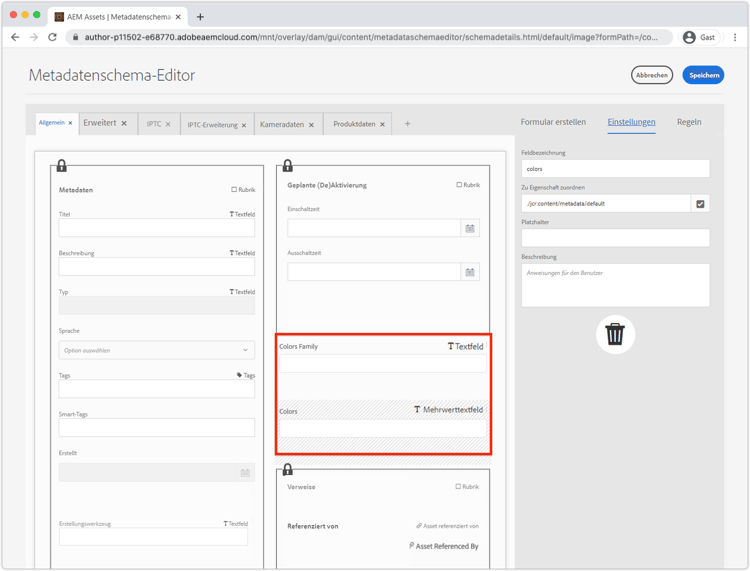Close the Erweitert tab with its x

(124, 123)
